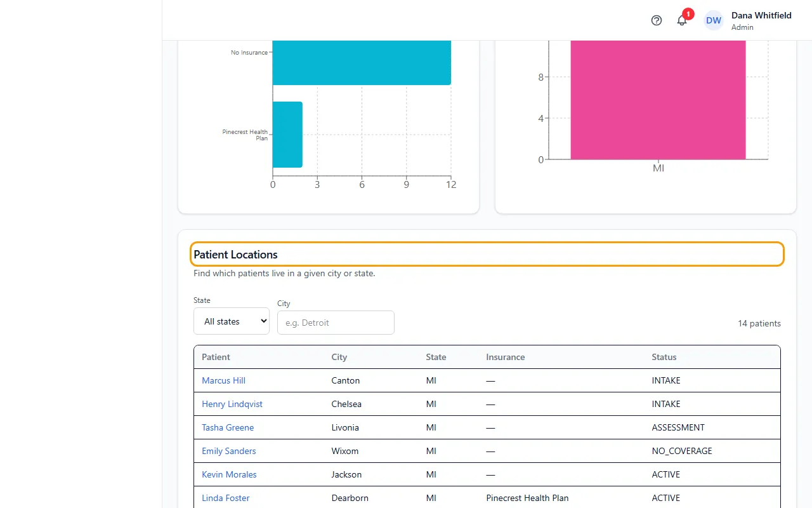The image size is (812, 508).
Task: Click the Pinecrest Health Plan bar
Action: click(x=287, y=135)
